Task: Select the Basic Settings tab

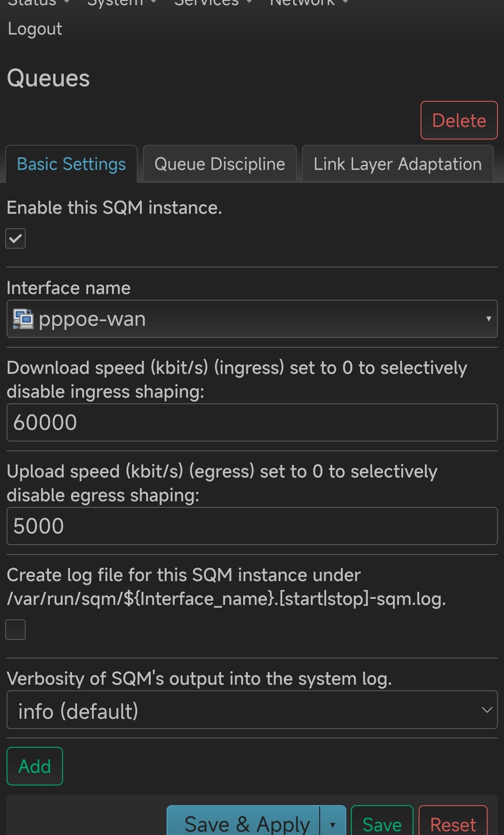Action: (71, 164)
